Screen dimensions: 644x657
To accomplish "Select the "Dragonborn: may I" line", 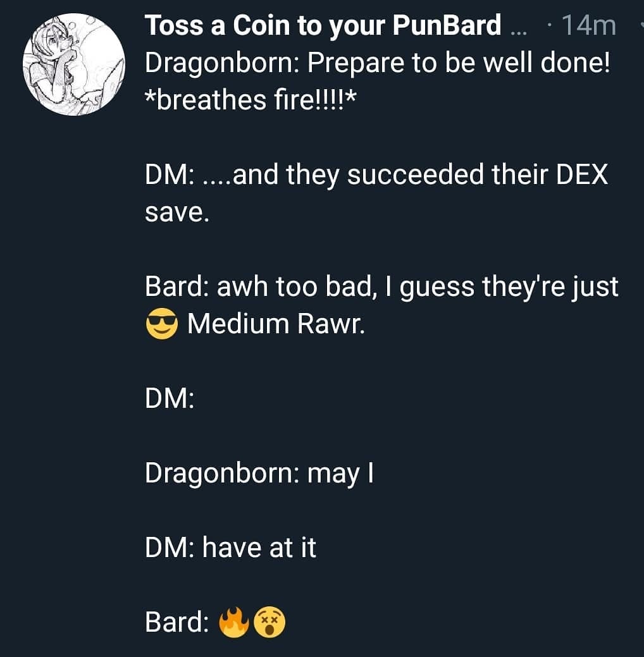I will tap(259, 474).
